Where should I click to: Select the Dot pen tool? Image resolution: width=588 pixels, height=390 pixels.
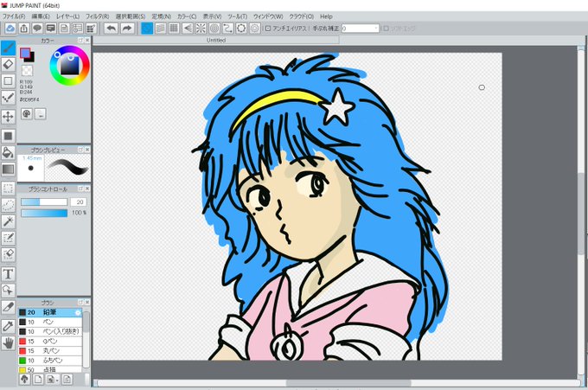pyautogui.click(x=9, y=98)
